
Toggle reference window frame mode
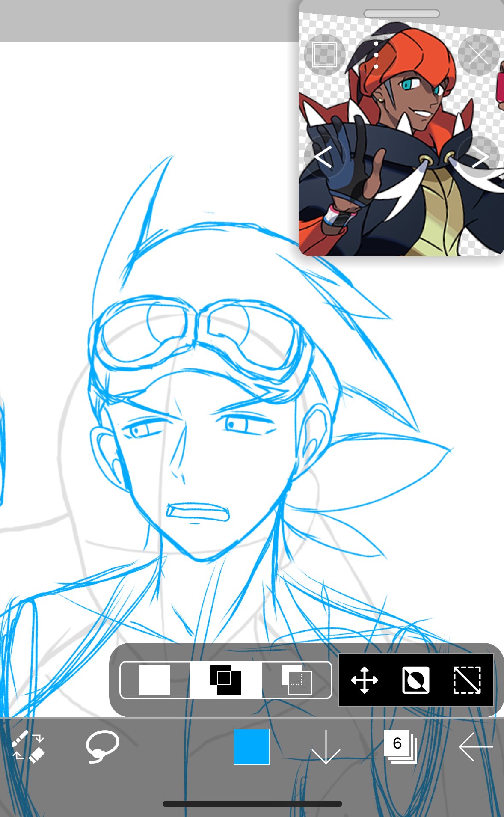coord(324,55)
